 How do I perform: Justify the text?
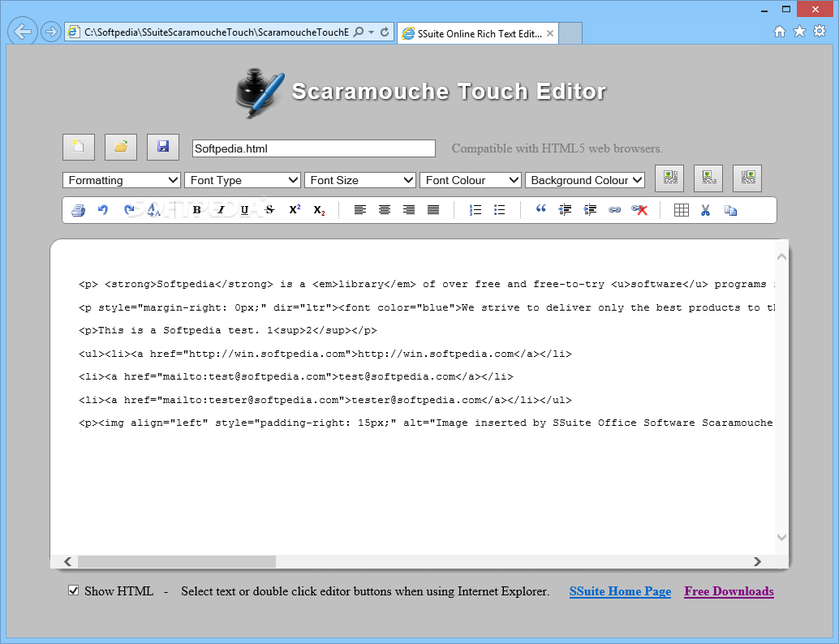(433, 210)
